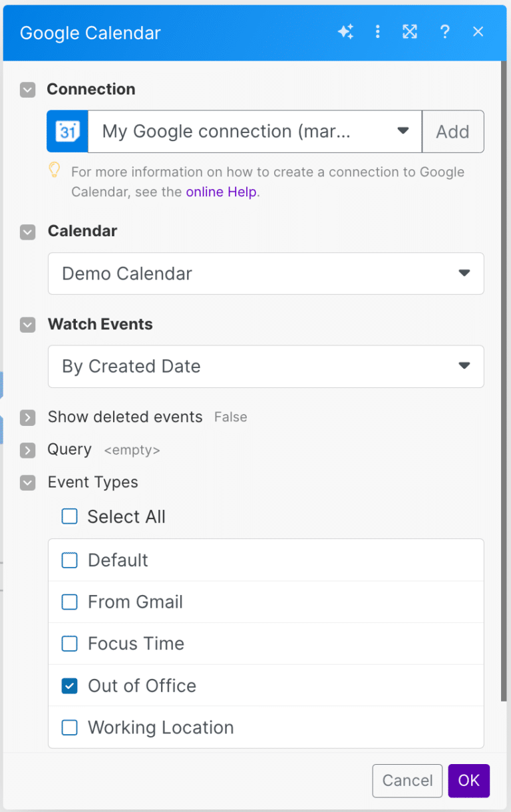Open the Calendar dropdown showing Demo Calendar
The height and width of the screenshot is (812, 511).
(x=265, y=274)
